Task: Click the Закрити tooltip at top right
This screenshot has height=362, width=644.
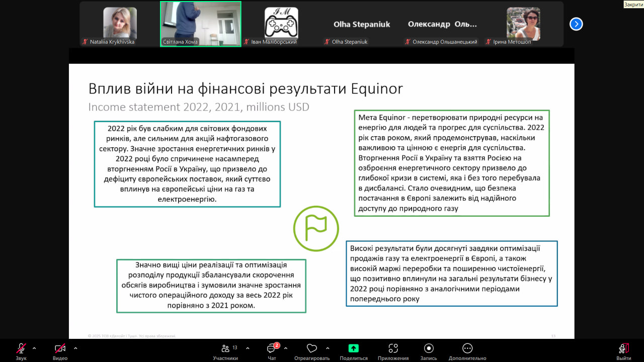Action: pos(633,4)
